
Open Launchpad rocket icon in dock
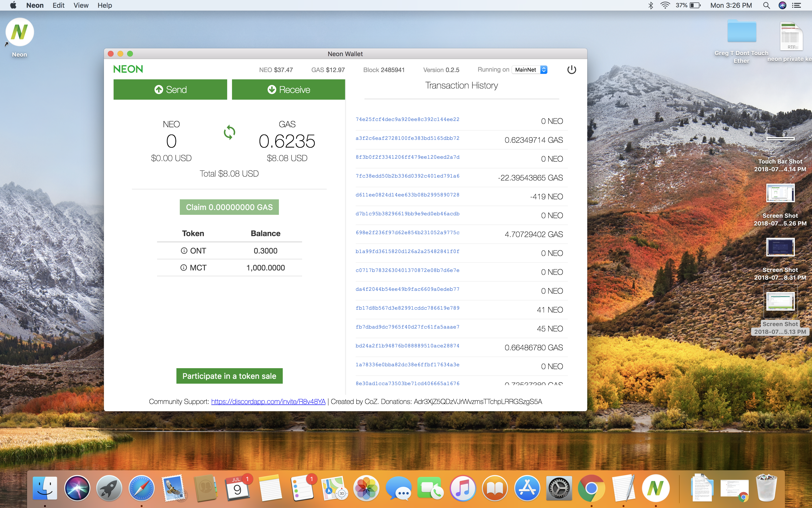pyautogui.click(x=109, y=488)
